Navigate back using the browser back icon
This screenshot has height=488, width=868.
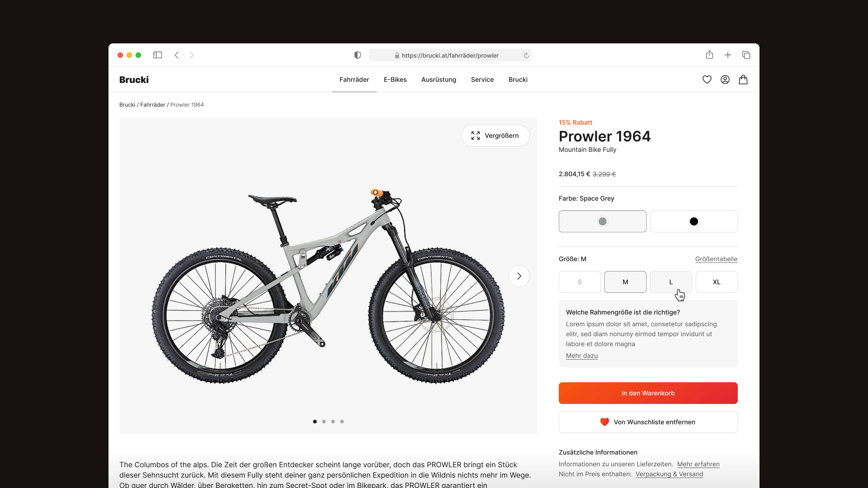(x=176, y=55)
